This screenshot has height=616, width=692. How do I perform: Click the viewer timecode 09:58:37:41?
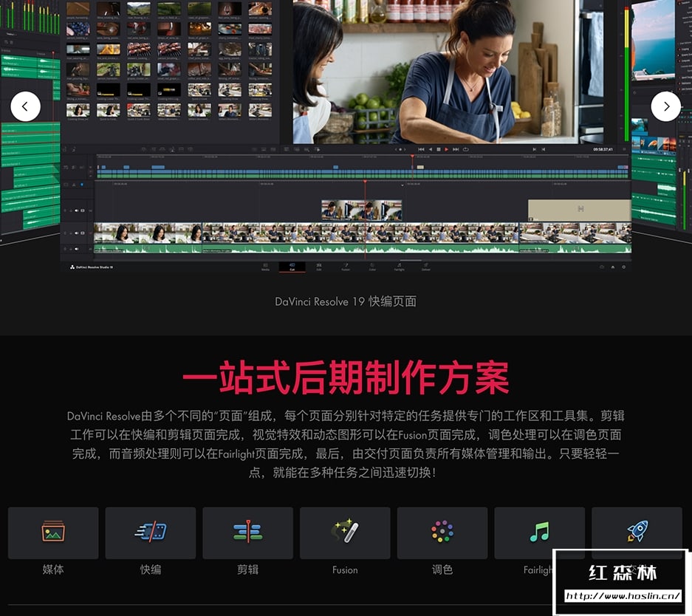pyautogui.click(x=603, y=150)
